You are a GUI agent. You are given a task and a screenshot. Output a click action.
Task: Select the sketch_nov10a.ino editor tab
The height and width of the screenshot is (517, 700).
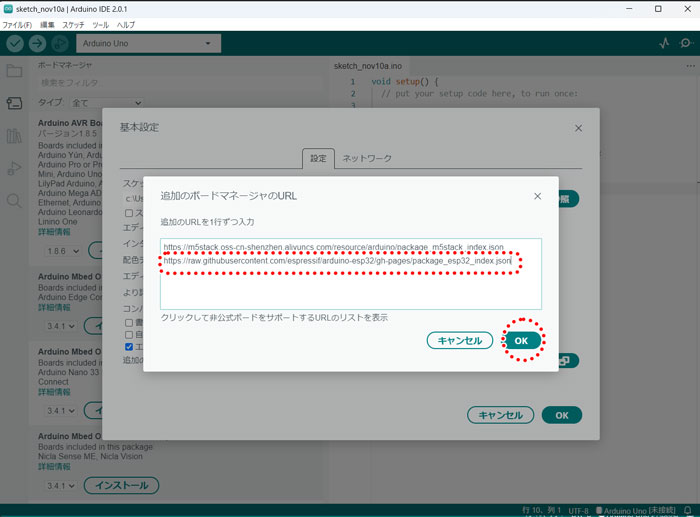coord(368,66)
